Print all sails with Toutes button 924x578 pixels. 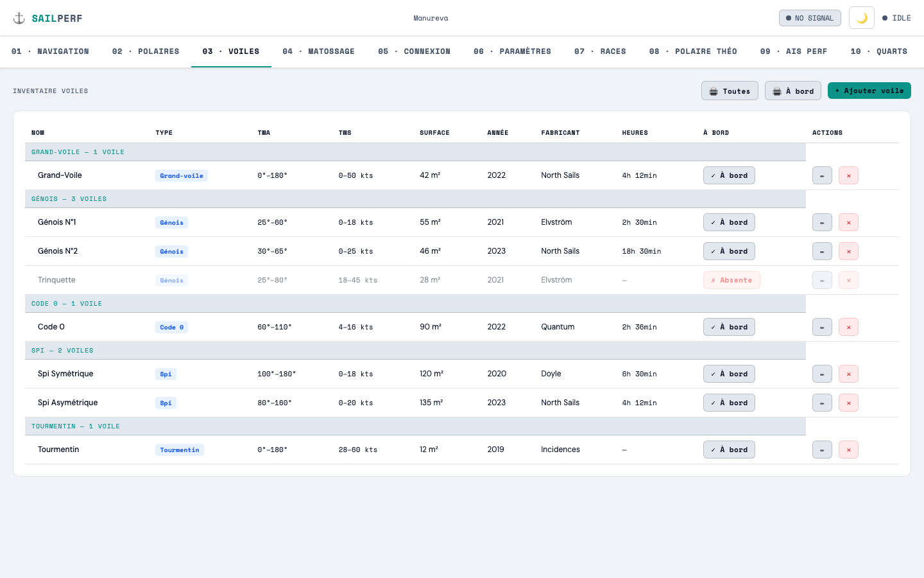[x=730, y=91]
